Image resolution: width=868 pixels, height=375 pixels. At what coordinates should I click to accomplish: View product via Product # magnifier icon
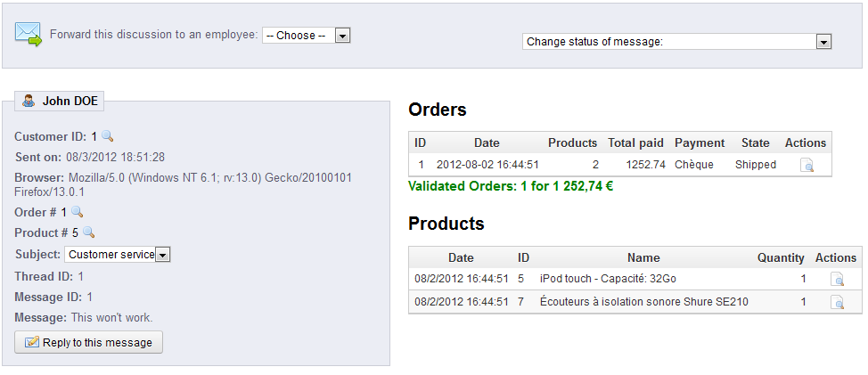click(x=88, y=232)
